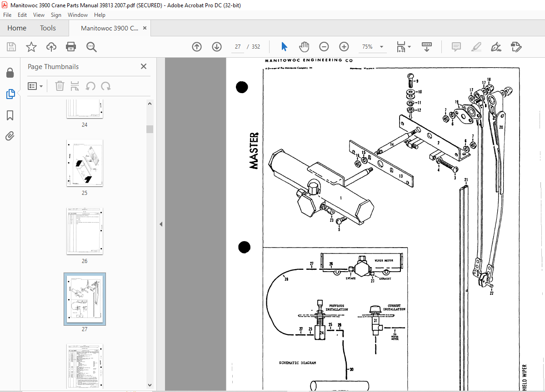
Task: Select the highlighted page 27 thumbnail
Action: tap(85, 299)
